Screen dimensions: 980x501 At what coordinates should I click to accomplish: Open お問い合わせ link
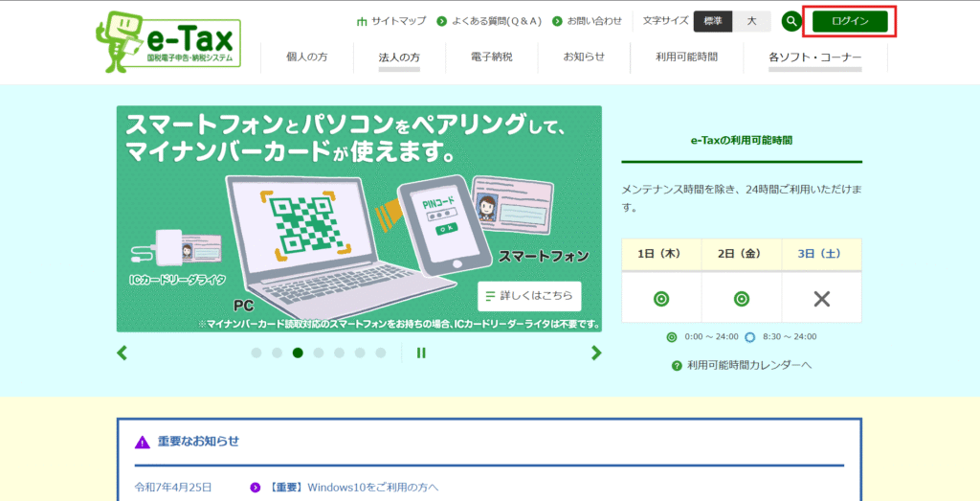(588, 21)
